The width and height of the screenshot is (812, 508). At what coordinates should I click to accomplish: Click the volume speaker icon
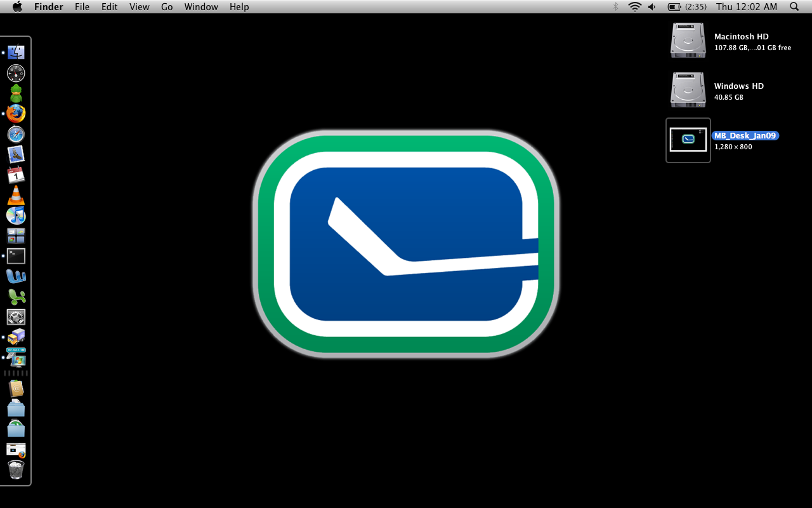652,6
